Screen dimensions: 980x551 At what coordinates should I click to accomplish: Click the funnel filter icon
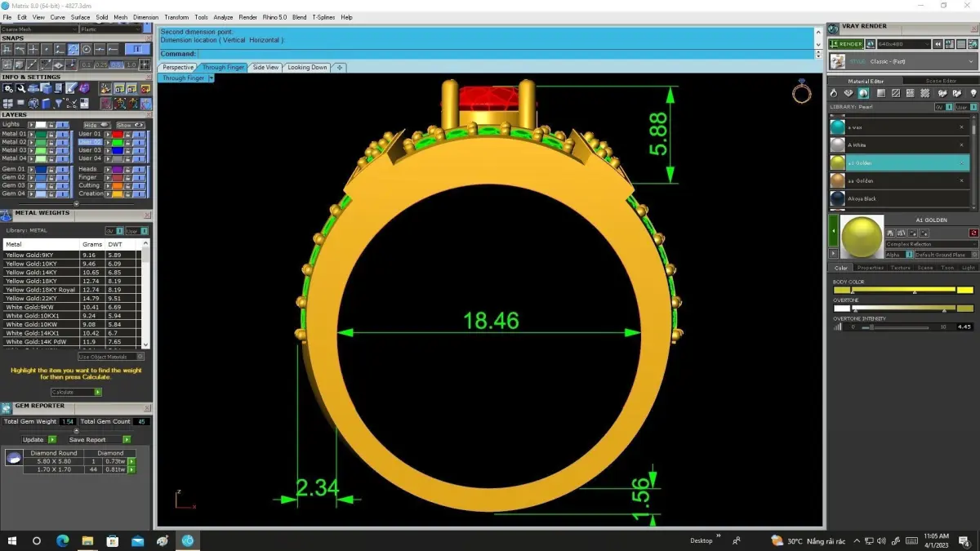pyautogui.click(x=59, y=104)
